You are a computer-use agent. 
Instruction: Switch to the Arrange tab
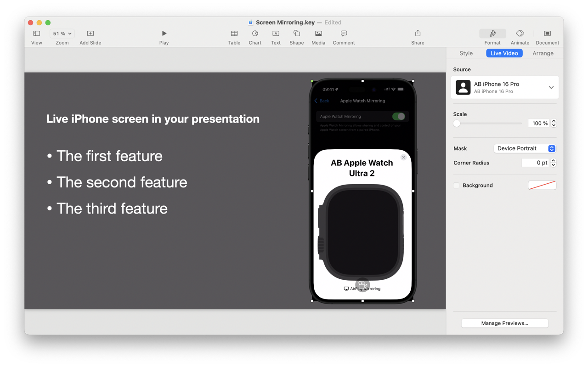[x=543, y=53]
